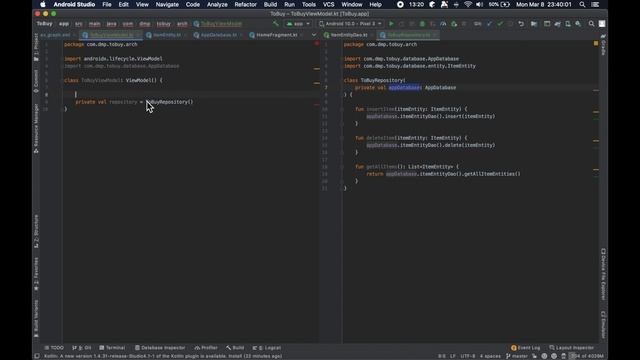
Task: Click the green Run app button
Action: 391,24
